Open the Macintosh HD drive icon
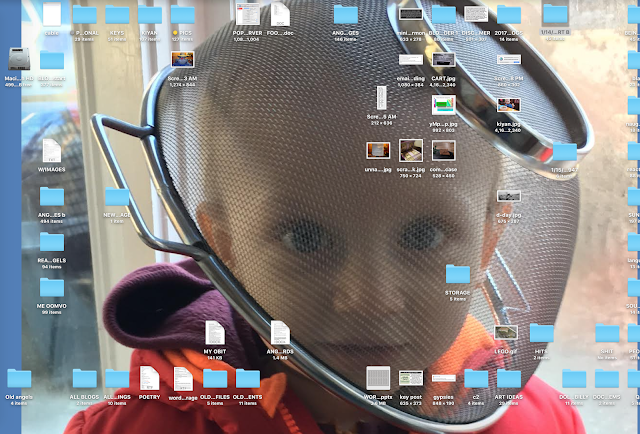Screen dimensions: 640x434 pos(19,59)
